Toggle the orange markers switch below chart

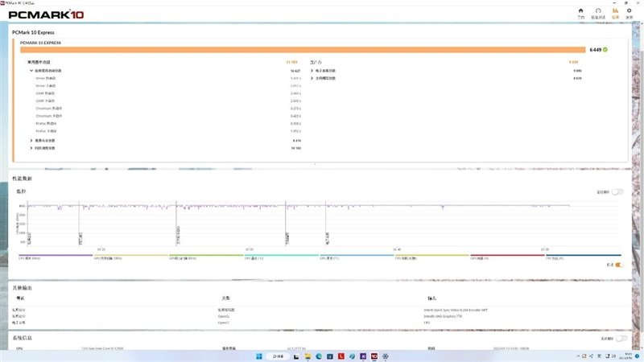(x=618, y=265)
